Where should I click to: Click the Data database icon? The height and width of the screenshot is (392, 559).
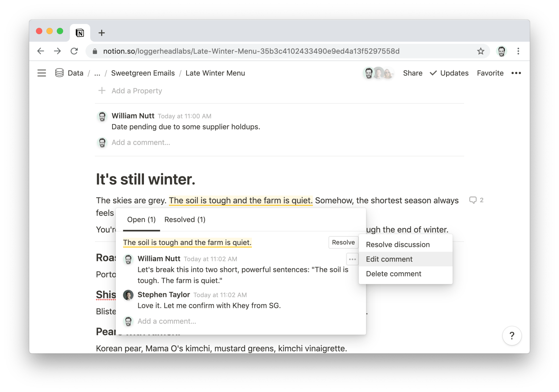(x=59, y=73)
